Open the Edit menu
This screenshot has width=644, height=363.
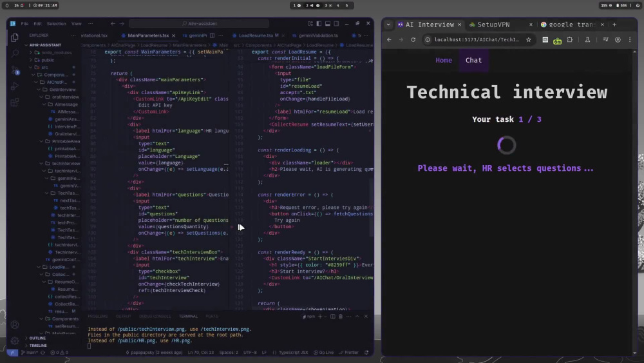point(38,23)
